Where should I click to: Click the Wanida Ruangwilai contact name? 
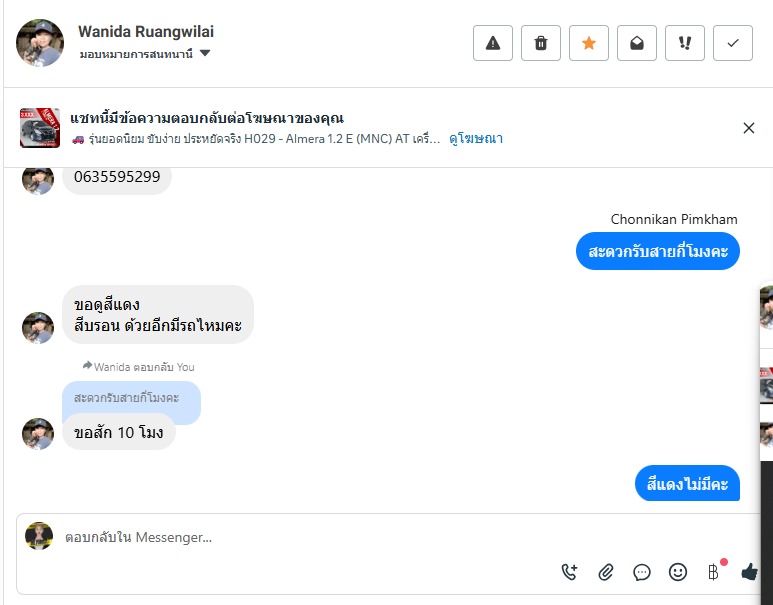146,32
